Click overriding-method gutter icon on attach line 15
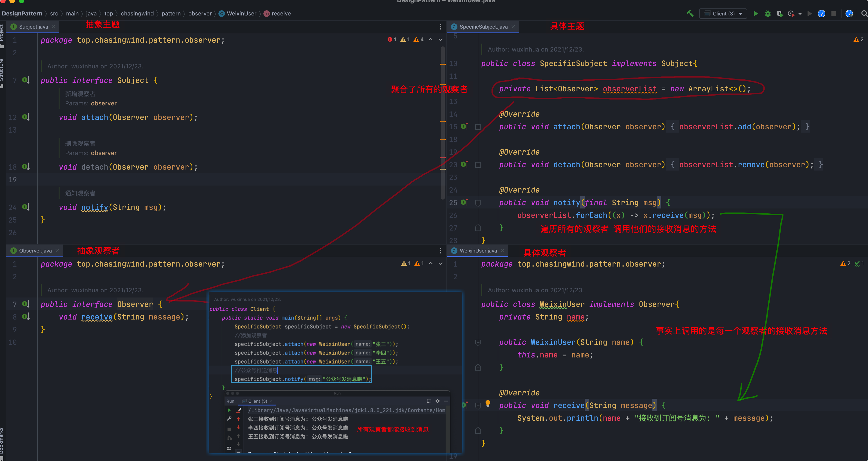868x461 pixels. coord(464,127)
